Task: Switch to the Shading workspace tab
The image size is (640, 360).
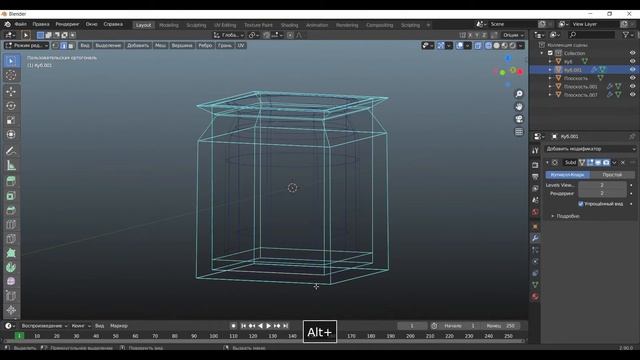Action: (x=289, y=25)
